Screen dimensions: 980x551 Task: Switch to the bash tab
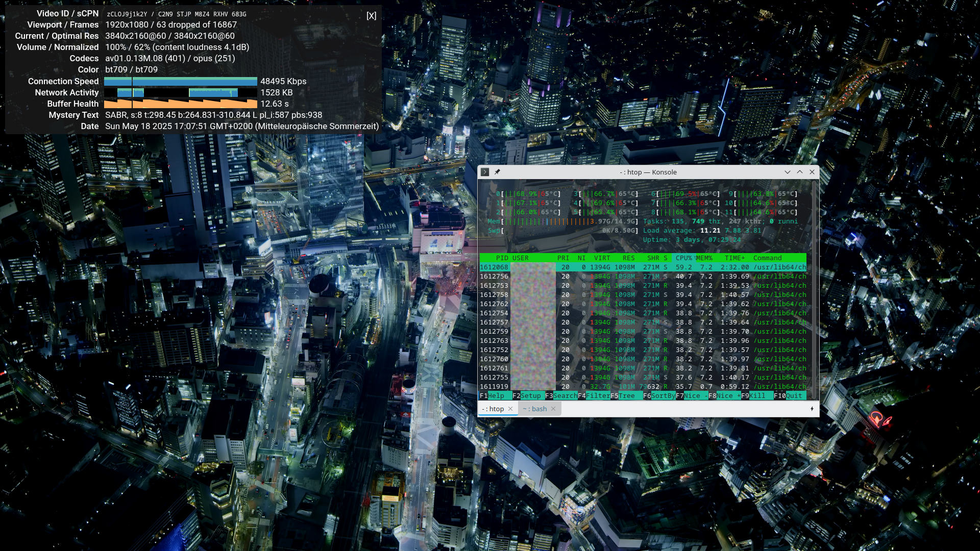tap(535, 409)
